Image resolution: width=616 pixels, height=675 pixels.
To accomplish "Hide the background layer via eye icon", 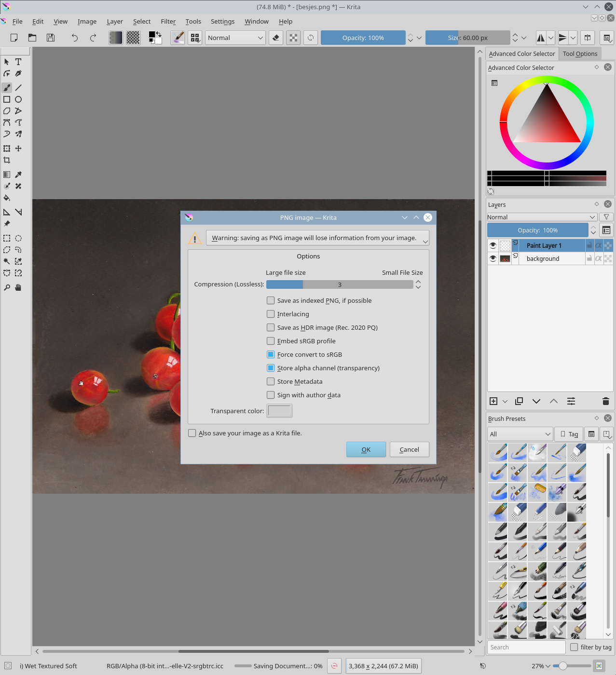I will (x=493, y=258).
